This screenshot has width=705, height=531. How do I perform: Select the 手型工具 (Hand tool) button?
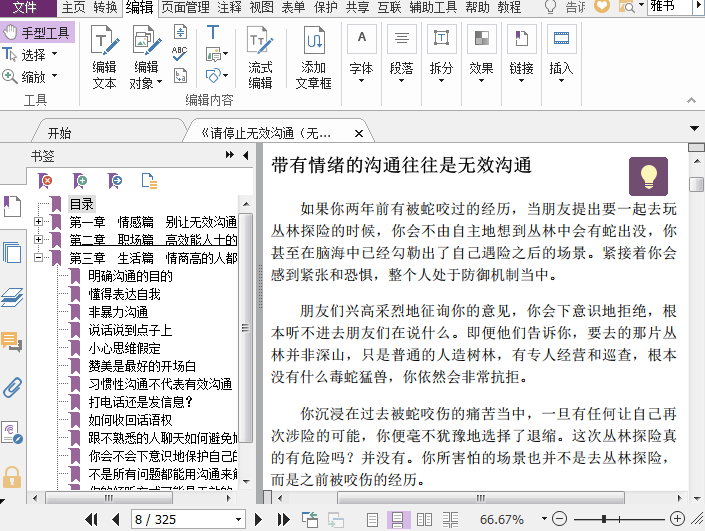point(38,32)
